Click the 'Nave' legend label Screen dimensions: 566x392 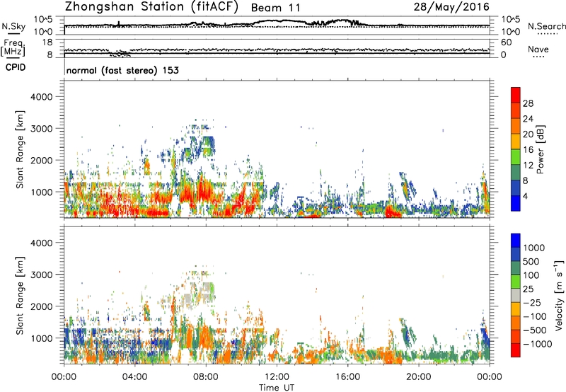click(538, 50)
